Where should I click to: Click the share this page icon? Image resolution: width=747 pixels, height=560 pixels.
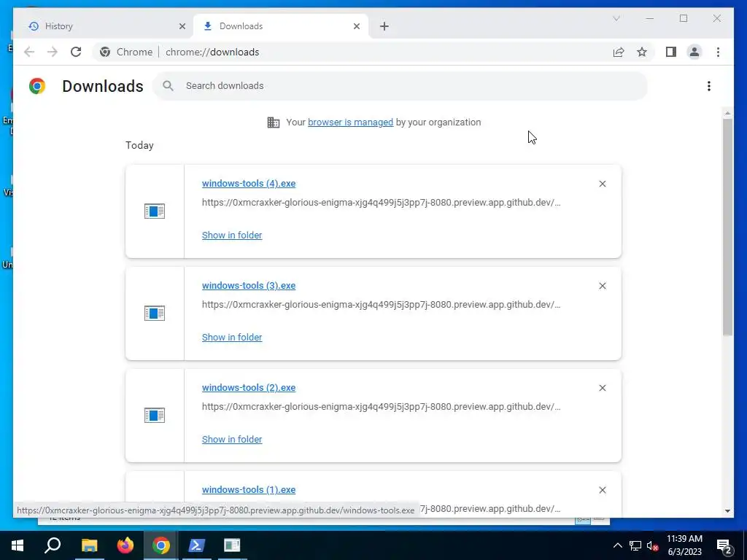click(619, 52)
